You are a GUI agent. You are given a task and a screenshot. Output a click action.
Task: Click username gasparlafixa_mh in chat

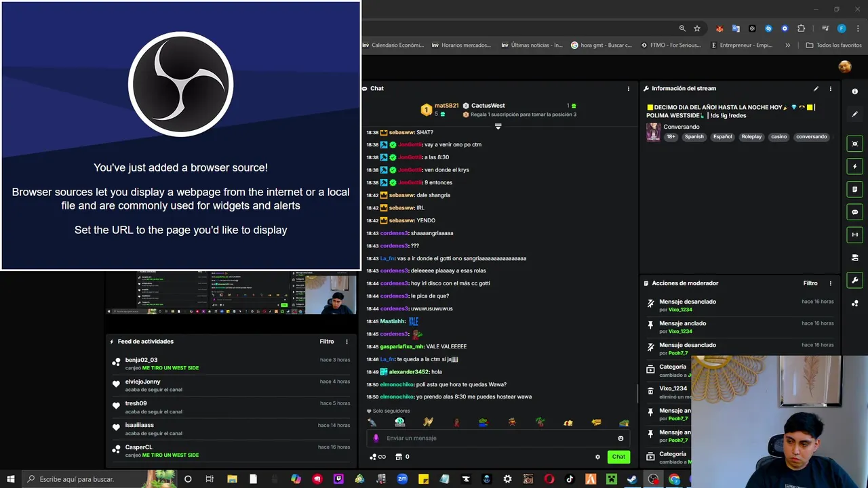click(401, 347)
